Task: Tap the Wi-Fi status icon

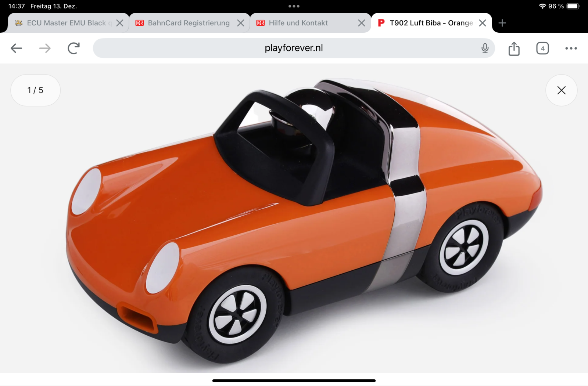Action: 542,6
